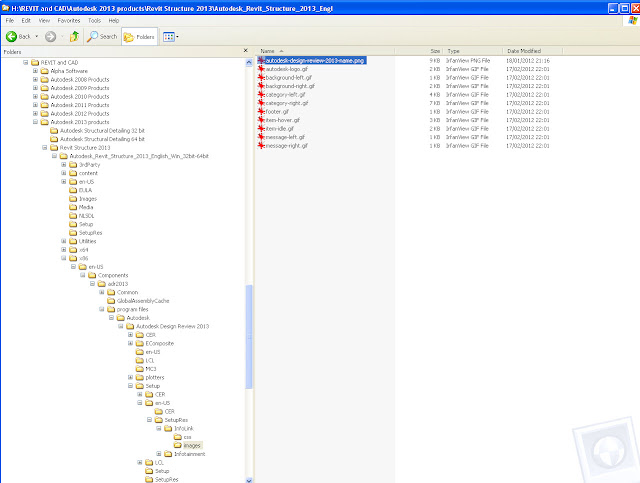Collapse the x86 folder node
This screenshot has width=640, height=483.
(x=64, y=258)
